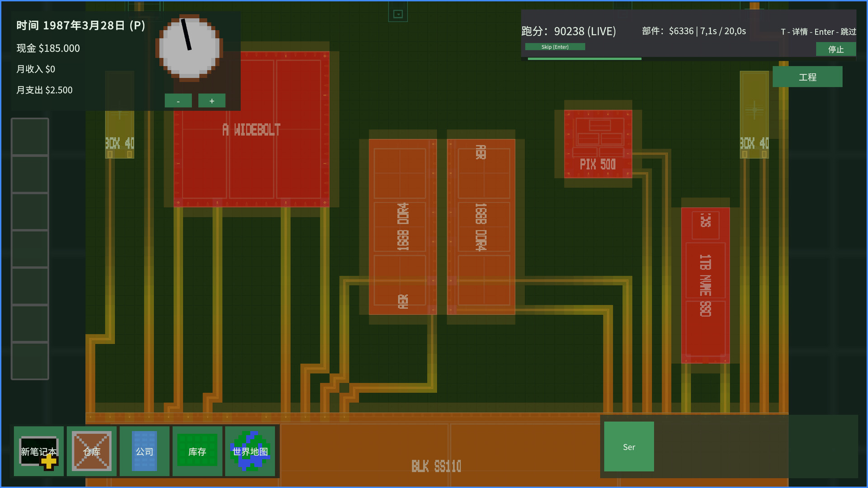Select the A WIDEBOLT CPU chip
Viewport: 868px width, 488px height.
click(251, 129)
